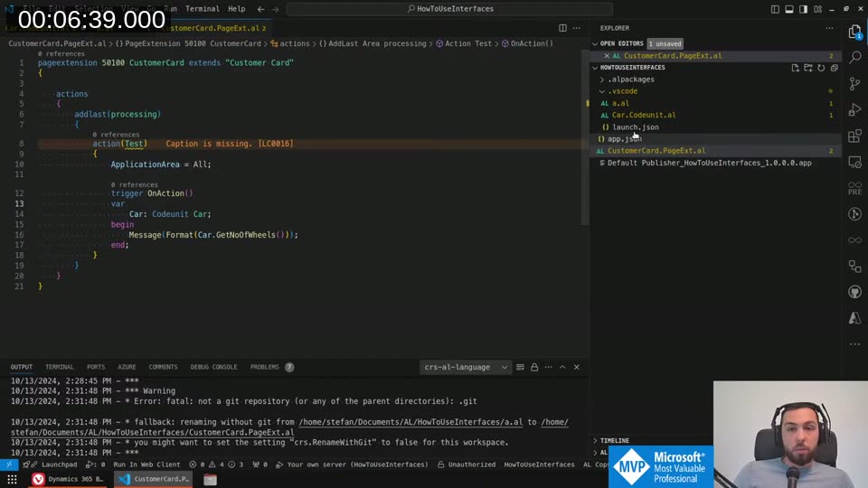Switch to Dynamics 365 browser taskbar window
Image resolution: width=868 pixels, height=488 pixels.
(x=70, y=479)
